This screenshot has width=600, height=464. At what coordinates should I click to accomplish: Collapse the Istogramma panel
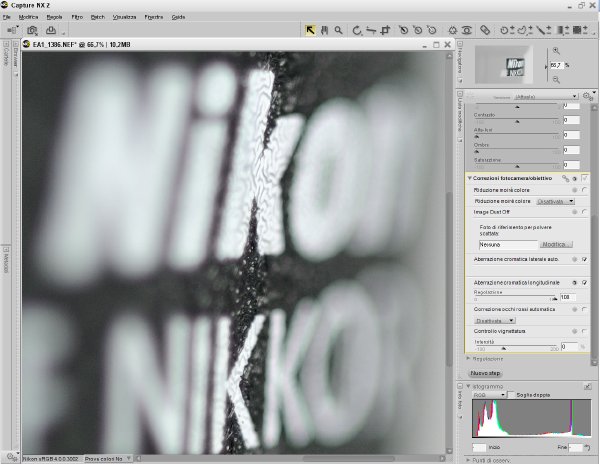point(468,386)
